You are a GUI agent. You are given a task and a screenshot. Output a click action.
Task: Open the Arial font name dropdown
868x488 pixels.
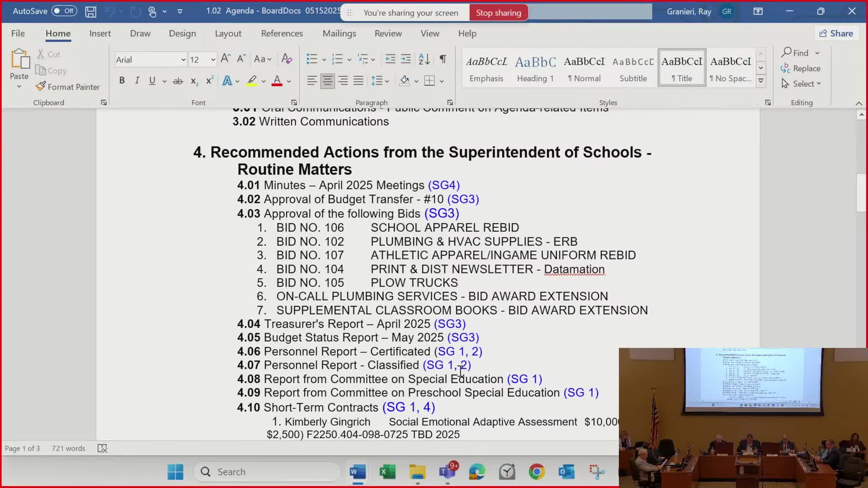(x=183, y=60)
